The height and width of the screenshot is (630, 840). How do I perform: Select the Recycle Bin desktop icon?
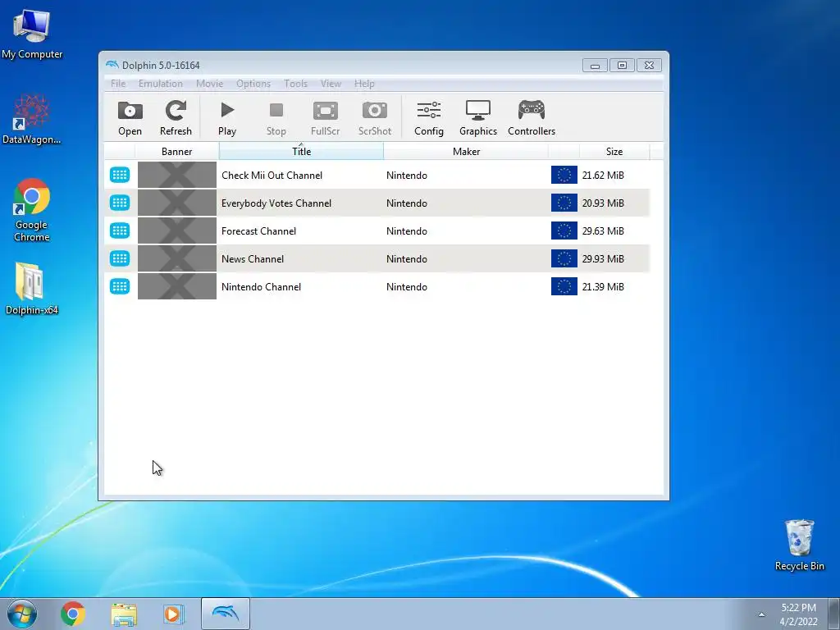[x=799, y=545]
